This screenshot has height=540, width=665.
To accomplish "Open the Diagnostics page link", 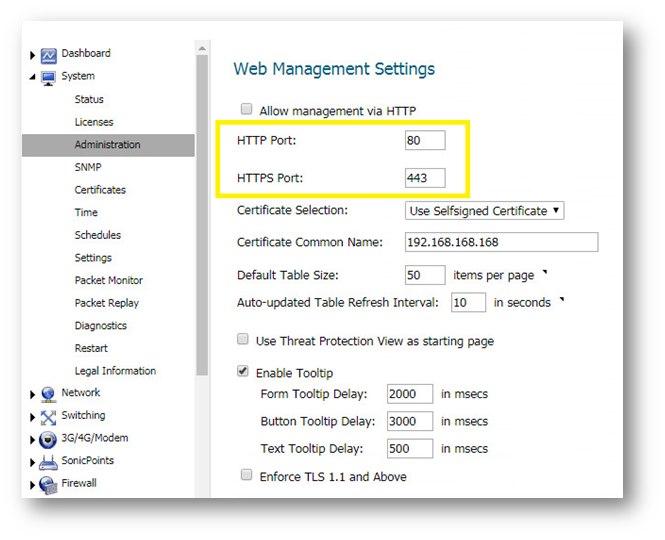I will pyautogui.click(x=101, y=325).
